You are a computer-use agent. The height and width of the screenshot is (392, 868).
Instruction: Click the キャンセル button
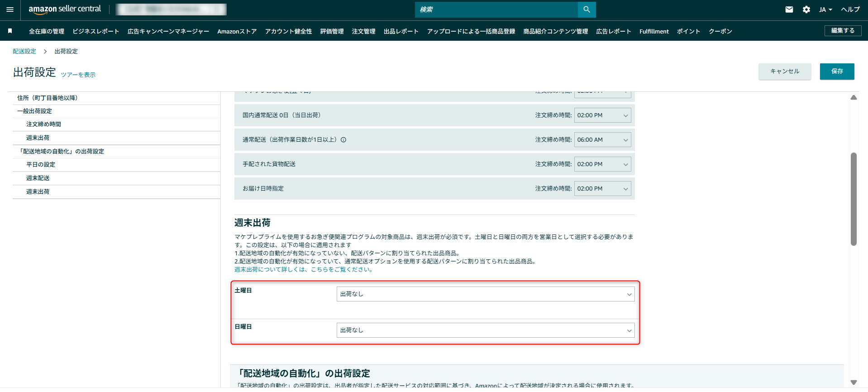click(784, 72)
